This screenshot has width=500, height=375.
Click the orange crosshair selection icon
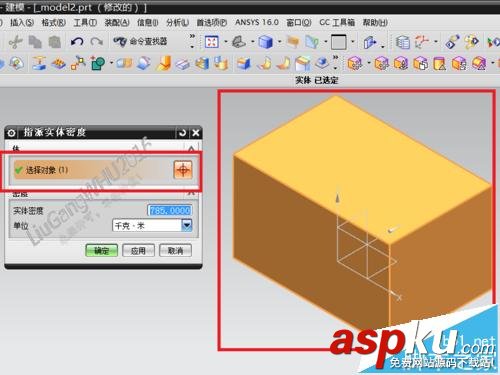pos(183,170)
